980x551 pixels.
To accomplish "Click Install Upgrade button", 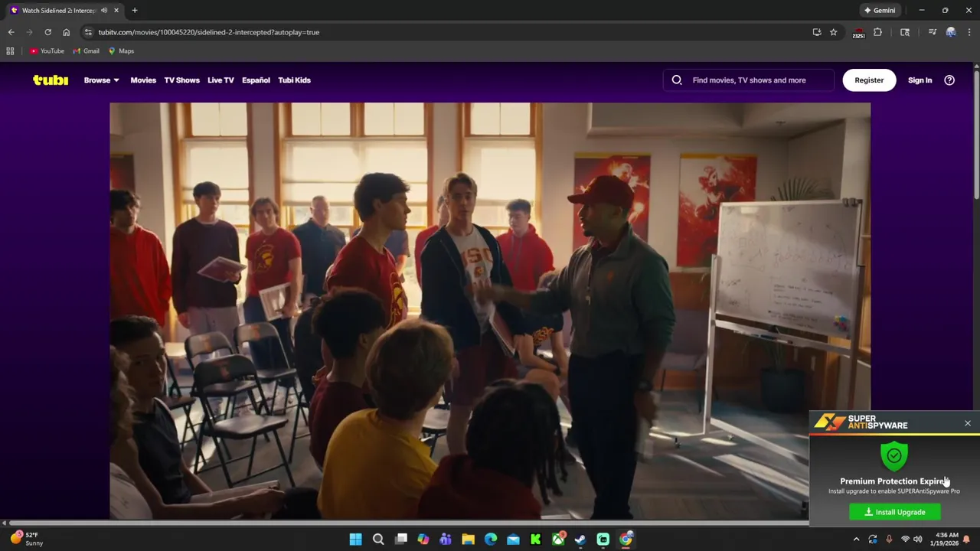I will coord(895,512).
